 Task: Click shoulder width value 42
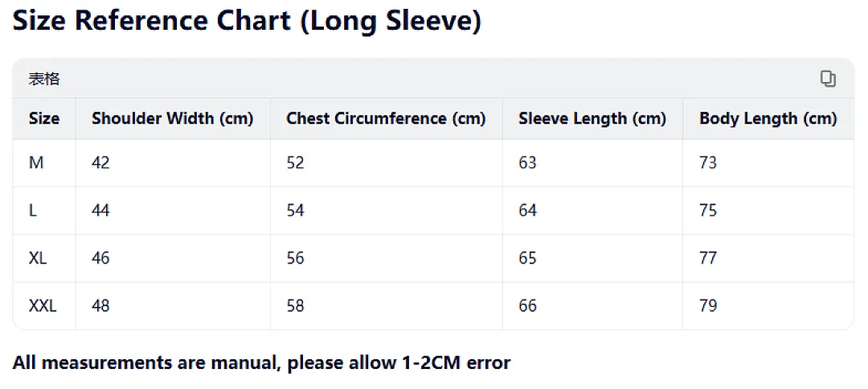[x=100, y=162]
